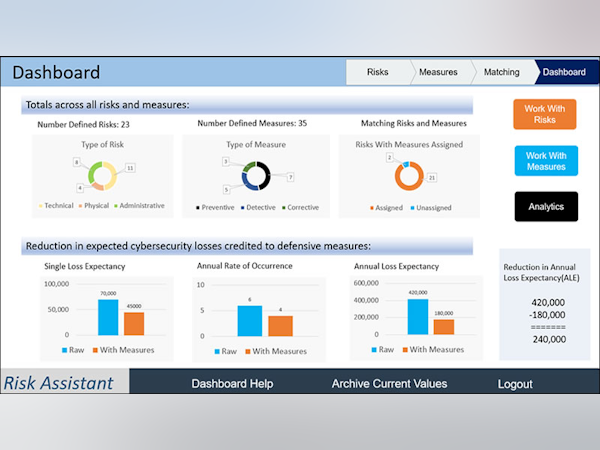
Task: Go to the Matching tab
Action: pyautogui.click(x=502, y=72)
